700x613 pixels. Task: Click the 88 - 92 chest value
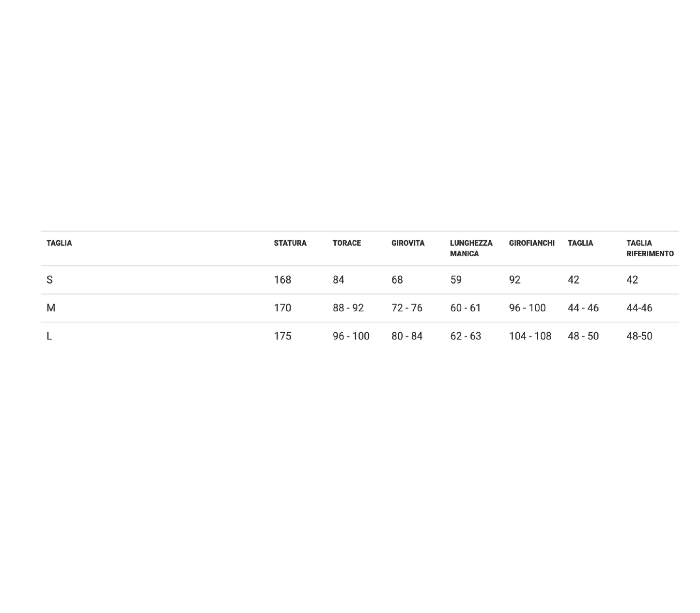tap(348, 308)
